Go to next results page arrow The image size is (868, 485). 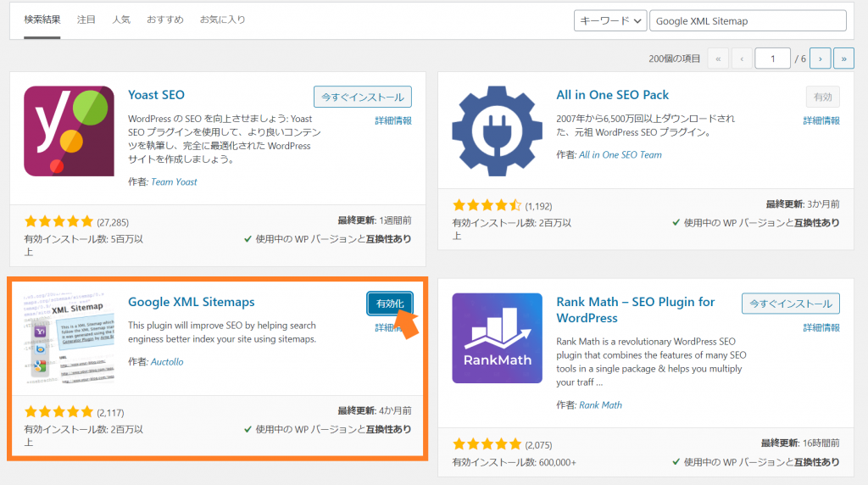click(820, 59)
